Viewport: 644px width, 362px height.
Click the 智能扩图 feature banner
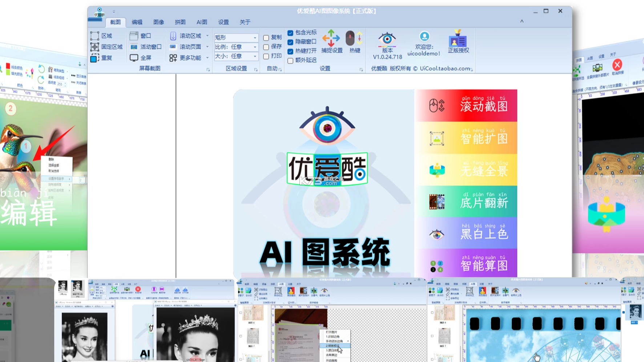(466, 138)
